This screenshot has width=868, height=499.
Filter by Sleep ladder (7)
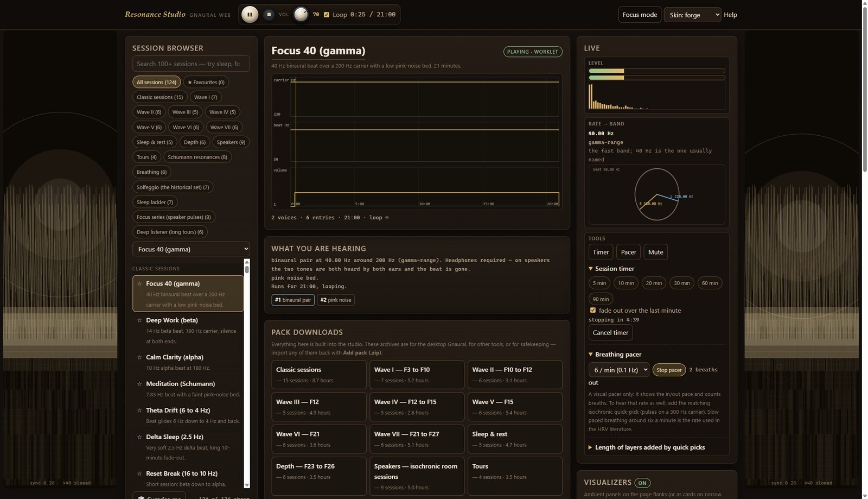click(x=155, y=202)
